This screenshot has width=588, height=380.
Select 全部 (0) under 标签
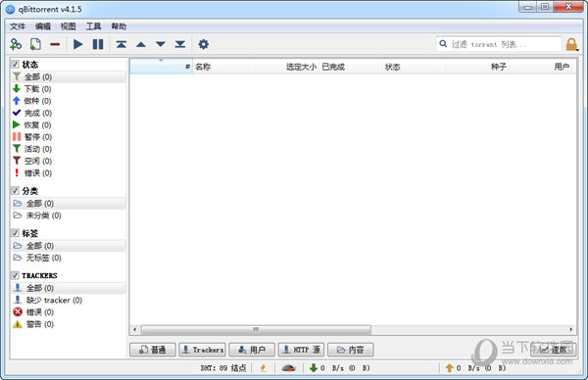tap(69, 246)
